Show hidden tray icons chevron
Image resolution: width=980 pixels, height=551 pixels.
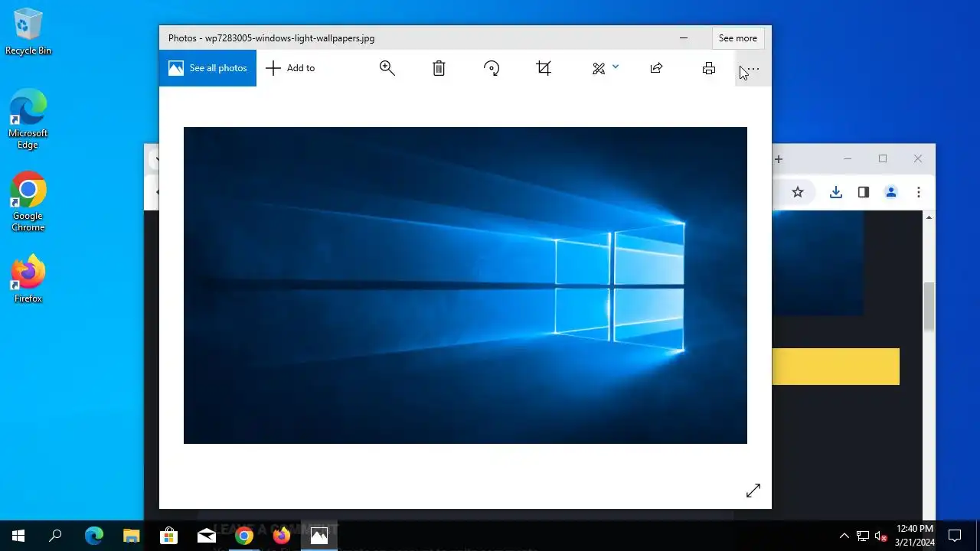click(844, 536)
